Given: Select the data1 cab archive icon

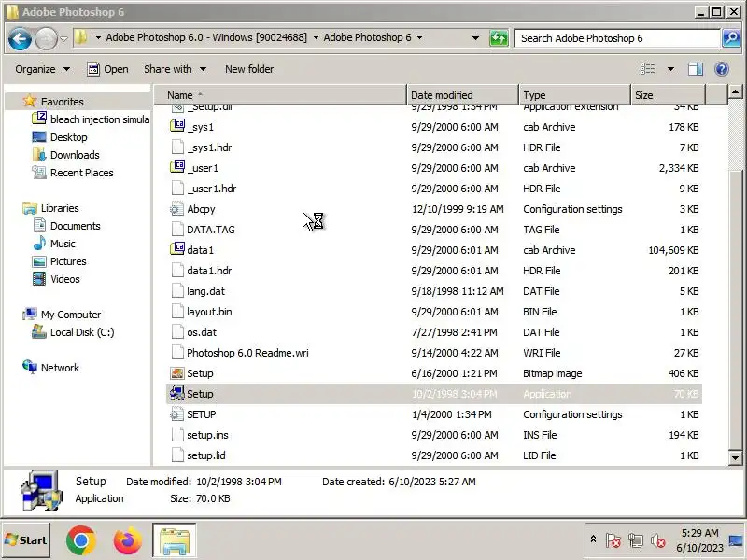Looking at the screenshot, I should tap(177, 249).
